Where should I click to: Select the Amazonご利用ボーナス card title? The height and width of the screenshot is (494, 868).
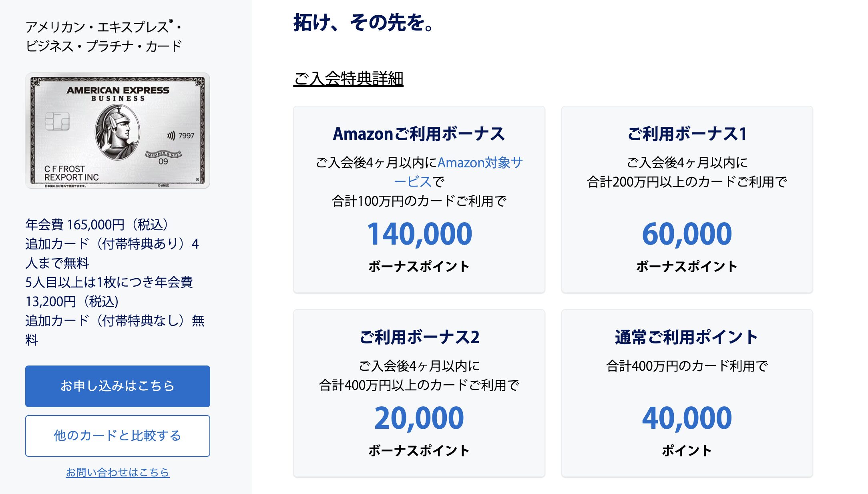point(419,134)
